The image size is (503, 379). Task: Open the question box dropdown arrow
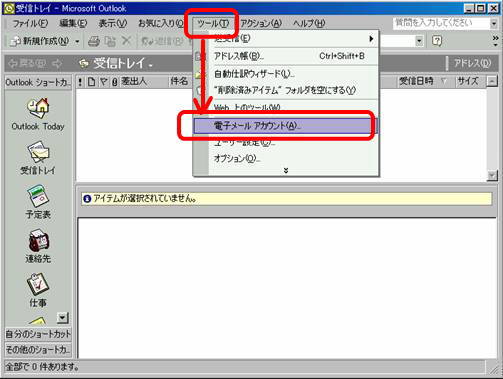(x=494, y=23)
